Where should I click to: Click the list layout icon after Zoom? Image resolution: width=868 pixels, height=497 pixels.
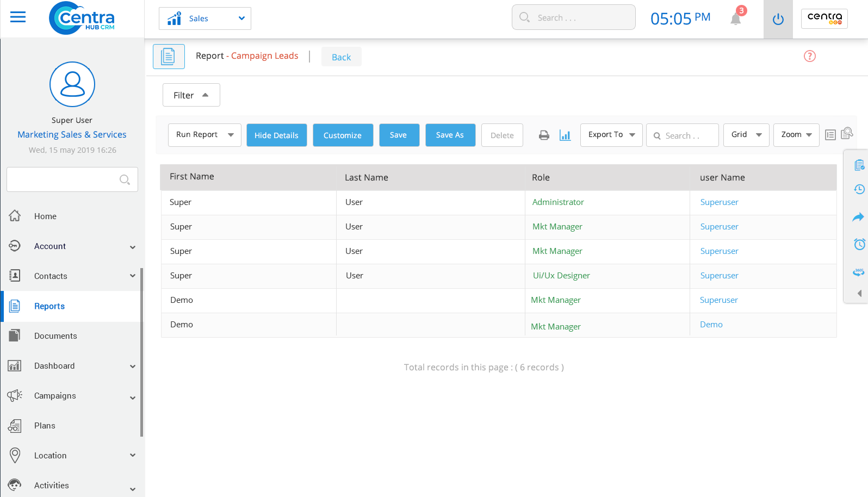(x=830, y=135)
